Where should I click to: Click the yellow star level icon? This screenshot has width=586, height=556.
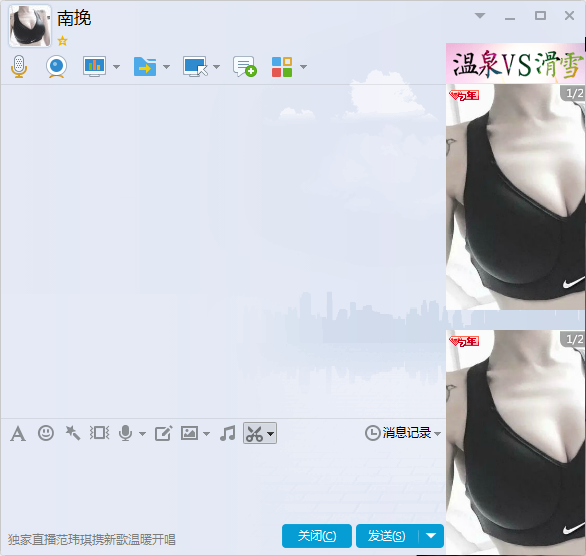62,41
